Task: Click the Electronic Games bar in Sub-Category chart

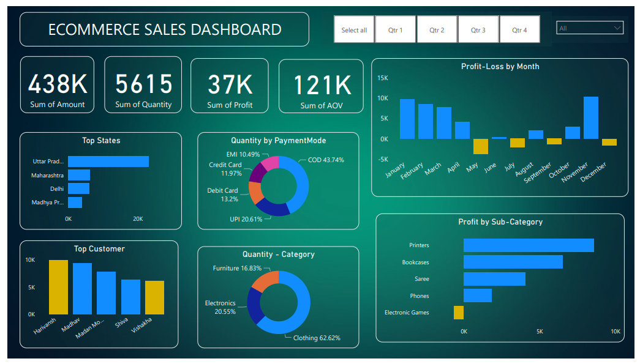Action: [458, 313]
